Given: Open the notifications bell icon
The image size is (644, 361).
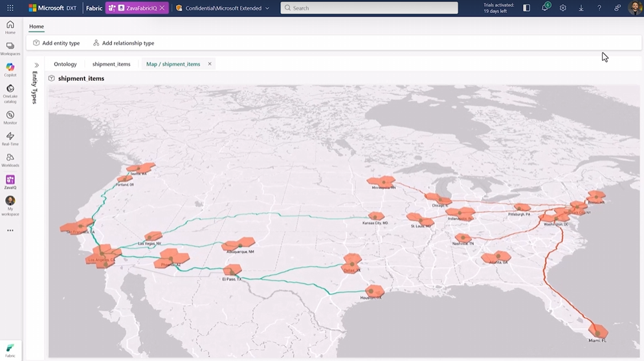Looking at the screenshot, I should click(544, 8).
